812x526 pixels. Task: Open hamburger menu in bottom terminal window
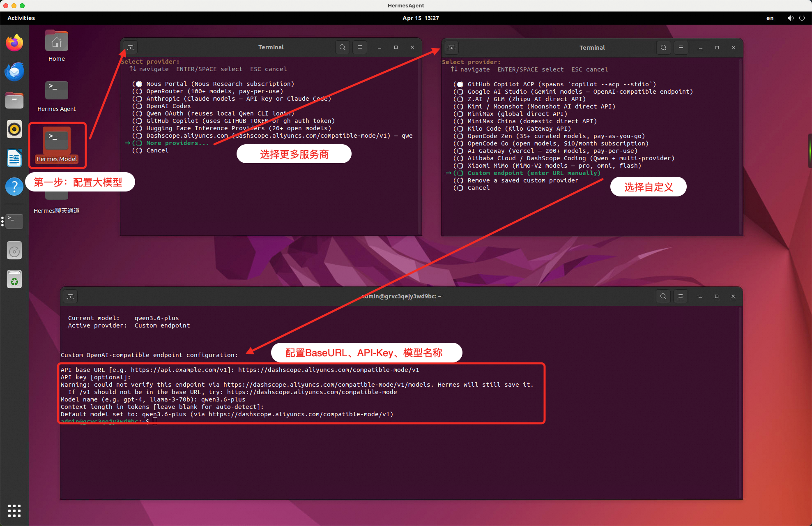tap(681, 296)
